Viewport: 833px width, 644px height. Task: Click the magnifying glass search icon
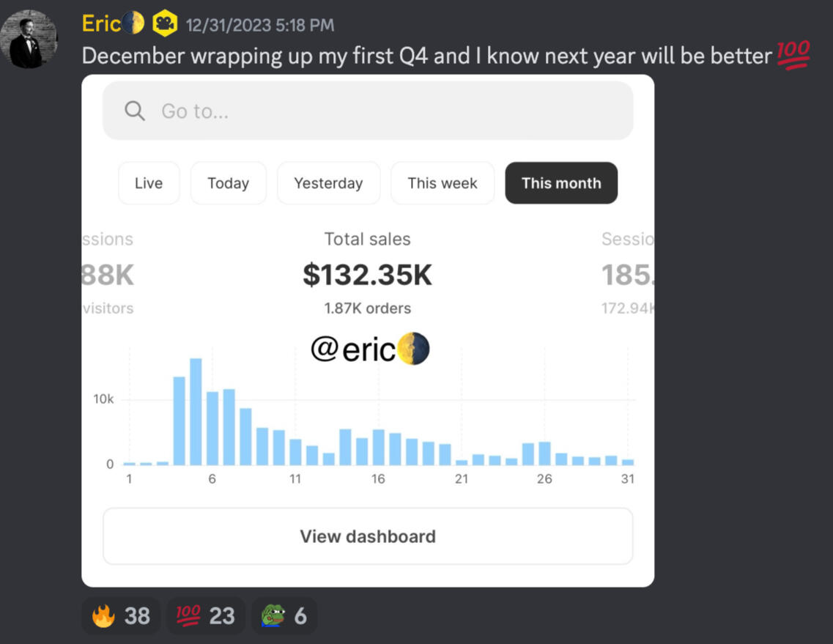pyautogui.click(x=135, y=111)
